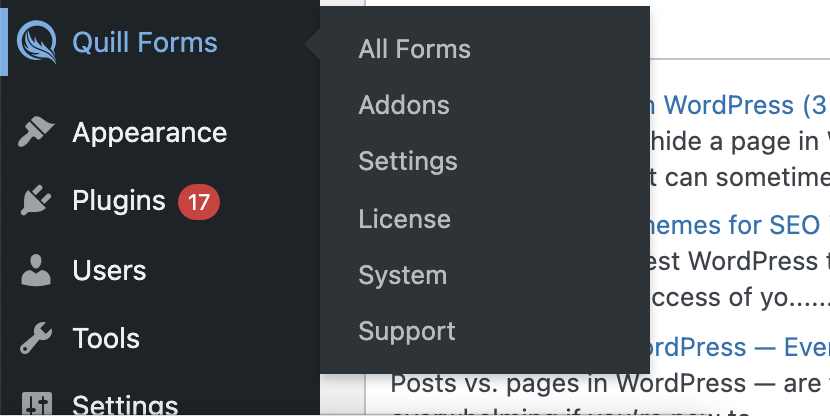
Task: Click the red 17 plugin updates badge
Action: click(x=199, y=202)
